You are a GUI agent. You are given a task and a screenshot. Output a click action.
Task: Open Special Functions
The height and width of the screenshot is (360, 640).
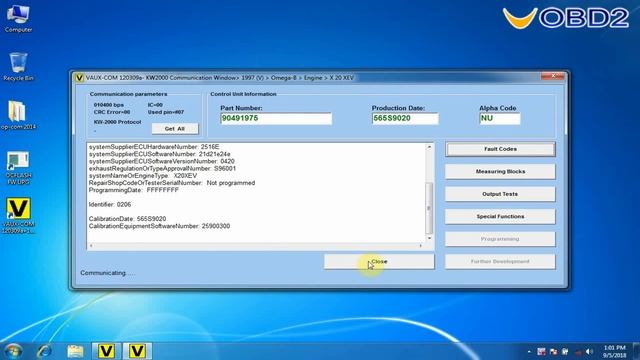500,216
